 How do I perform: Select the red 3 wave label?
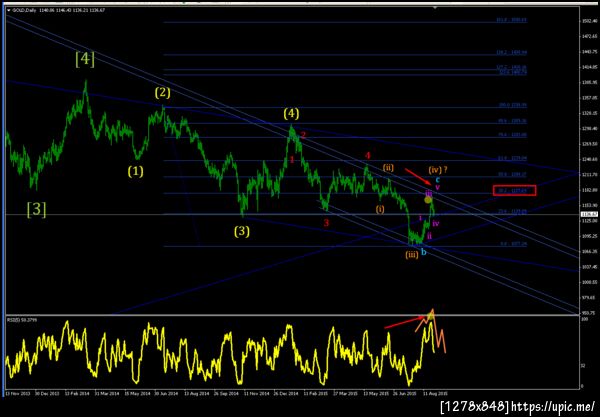326,223
